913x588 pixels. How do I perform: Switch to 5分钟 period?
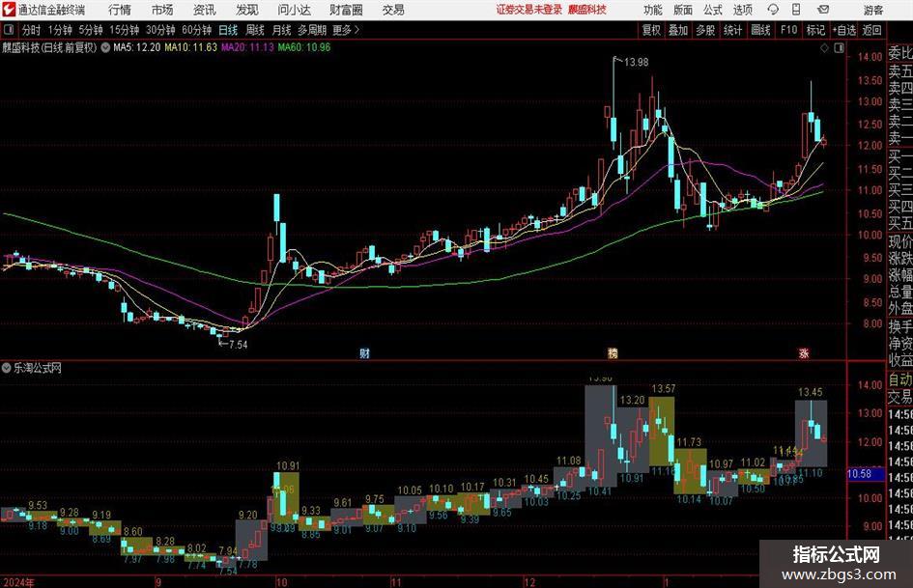(91, 30)
